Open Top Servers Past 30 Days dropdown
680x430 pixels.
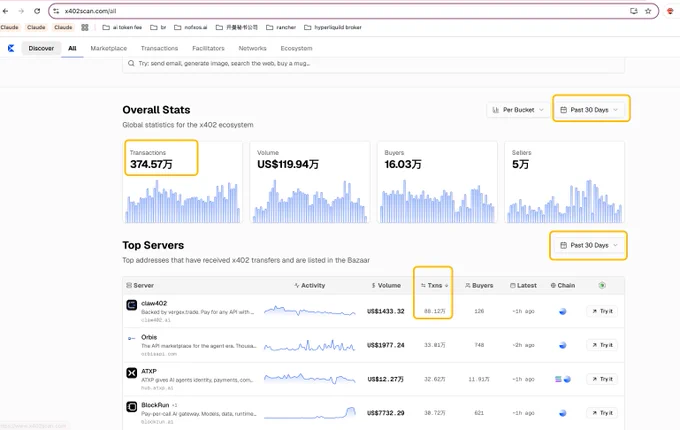coord(589,245)
